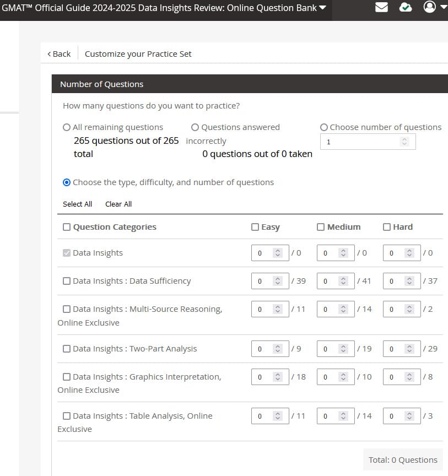Viewport: 448px width, 476px height.
Task: Select All remaining questions radio option
Action: (67, 127)
